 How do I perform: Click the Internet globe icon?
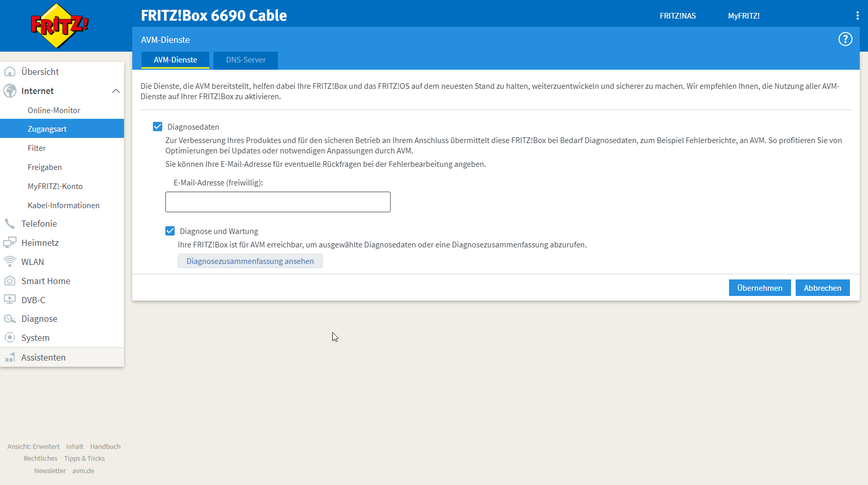[x=10, y=91]
